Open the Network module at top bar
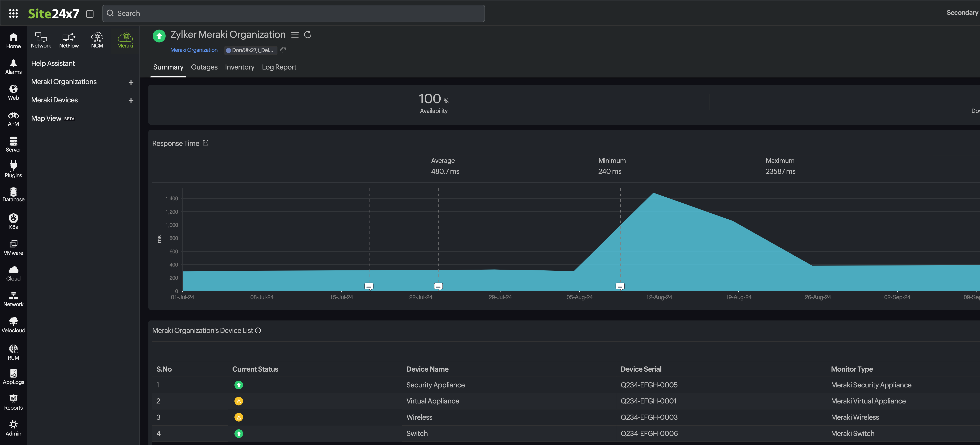This screenshot has width=980, height=445. [x=41, y=40]
